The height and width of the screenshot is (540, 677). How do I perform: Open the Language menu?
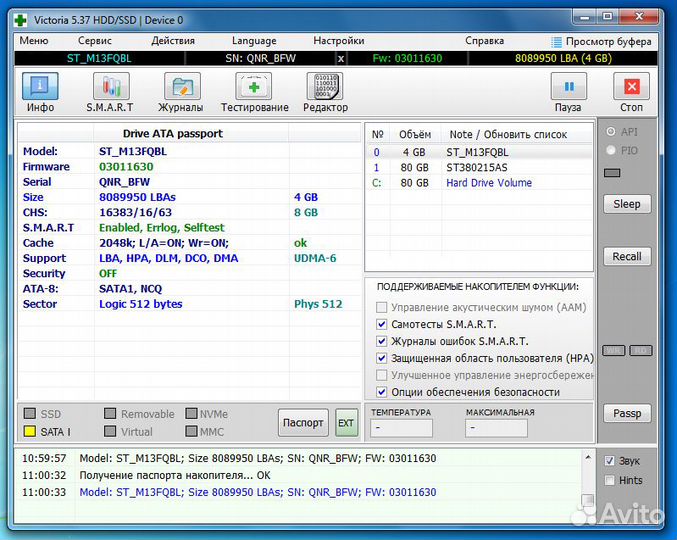pos(254,41)
